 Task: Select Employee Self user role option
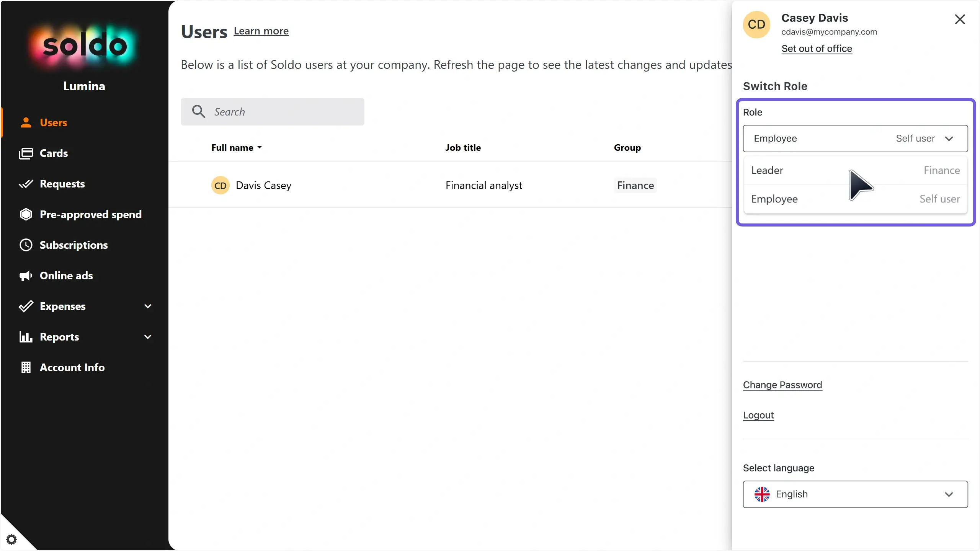pos(855,199)
